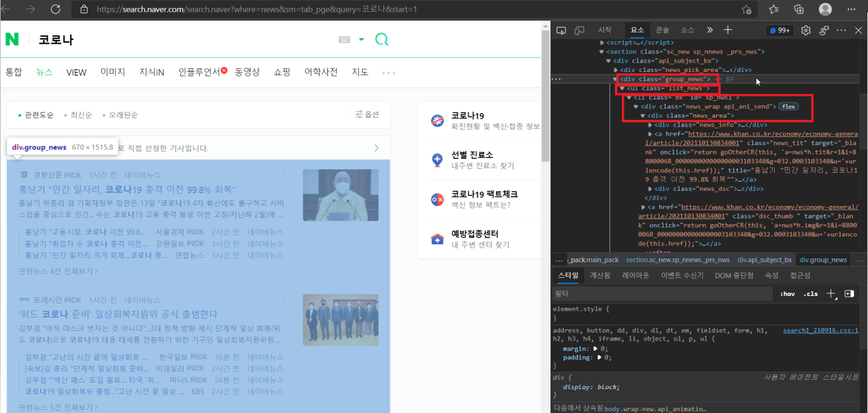Open the user profile avatar
868x413 pixels.
click(x=825, y=9)
